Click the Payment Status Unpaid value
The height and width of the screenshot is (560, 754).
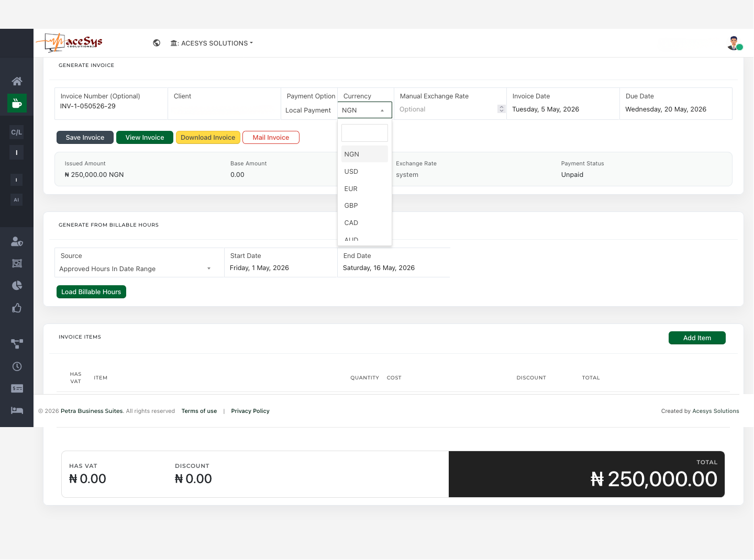[572, 175]
